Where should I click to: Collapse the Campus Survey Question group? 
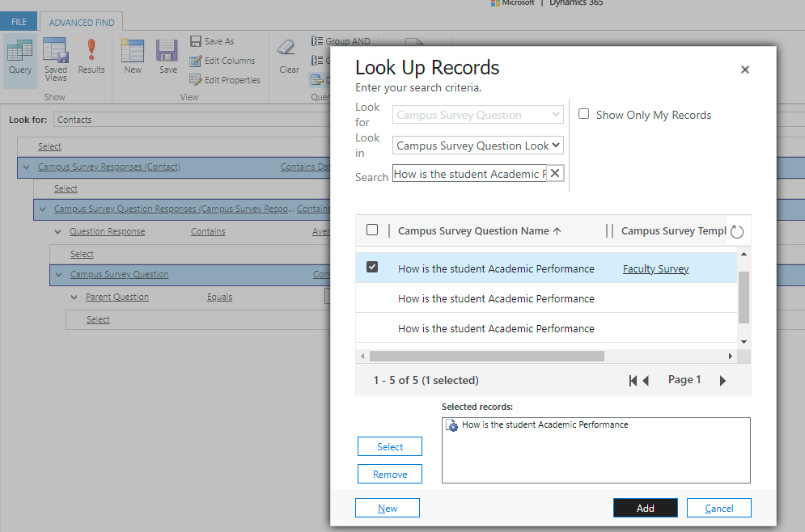click(58, 275)
